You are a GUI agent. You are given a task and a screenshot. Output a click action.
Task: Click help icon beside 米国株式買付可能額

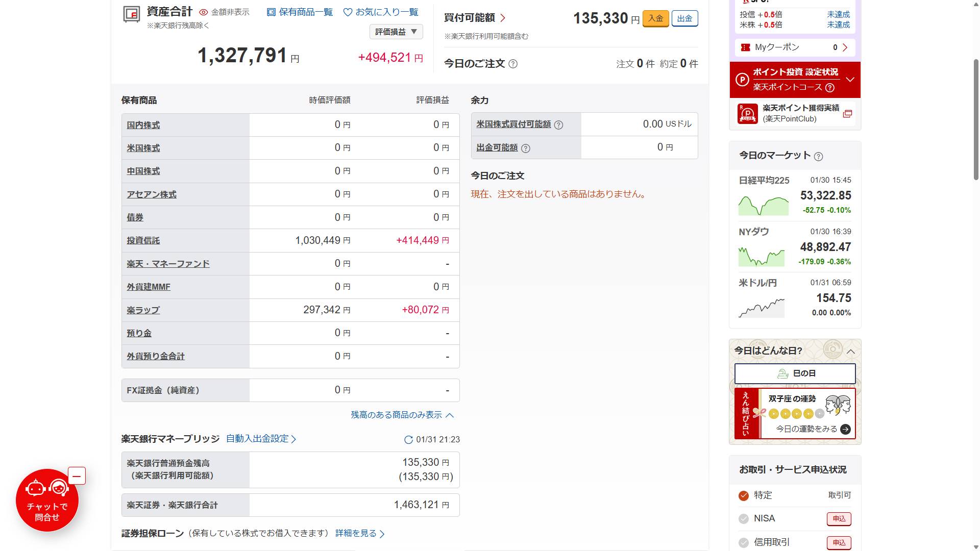click(x=558, y=125)
